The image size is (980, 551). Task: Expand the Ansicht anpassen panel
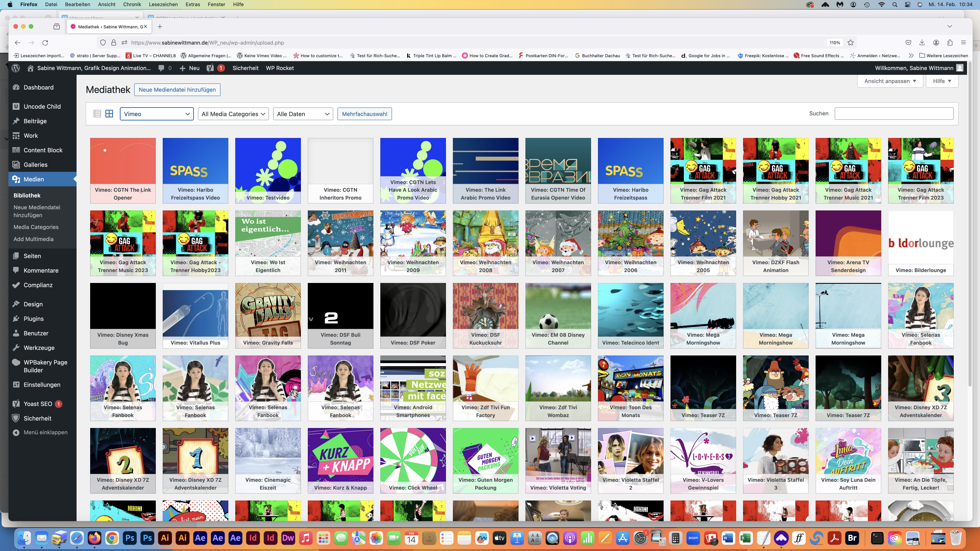pyautogui.click(x=890, y=81)
